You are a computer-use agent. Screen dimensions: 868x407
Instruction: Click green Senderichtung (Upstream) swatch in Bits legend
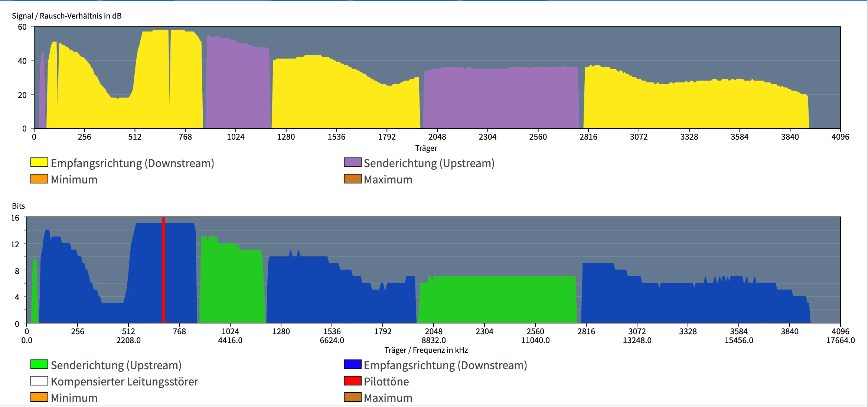click(39, 365)
